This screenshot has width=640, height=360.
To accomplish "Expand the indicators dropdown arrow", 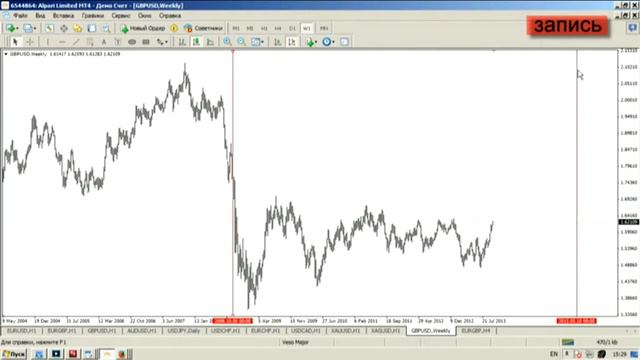I will 316,42.
